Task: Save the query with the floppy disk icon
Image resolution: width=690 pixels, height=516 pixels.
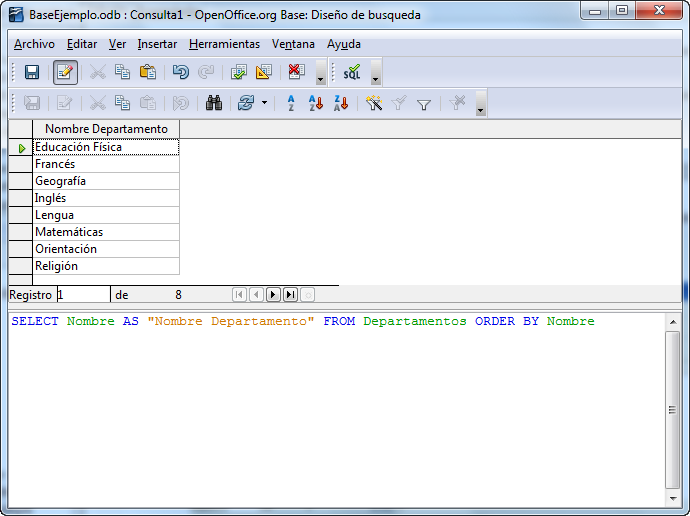Action: [x=32, y=72]
